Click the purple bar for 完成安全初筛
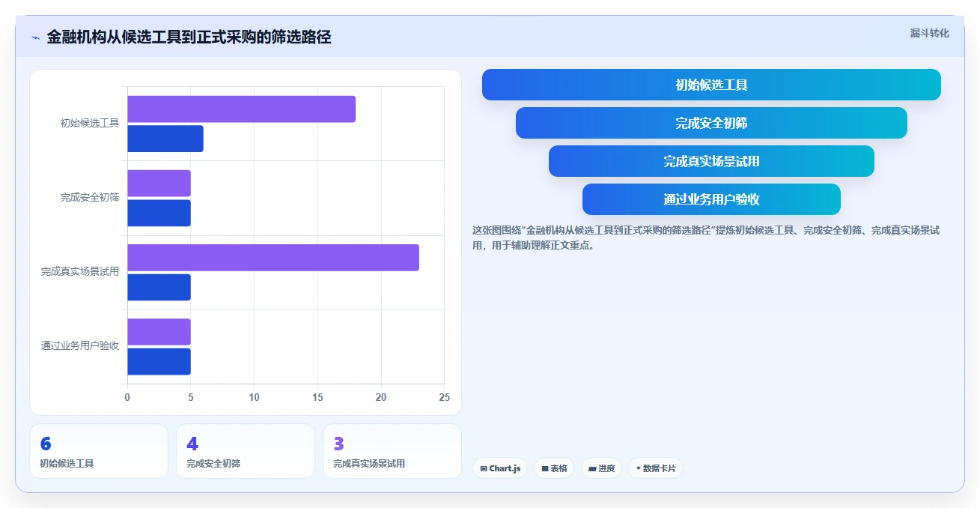The width and height of the screenshot is (980, 508). click(x=159, y=184)
